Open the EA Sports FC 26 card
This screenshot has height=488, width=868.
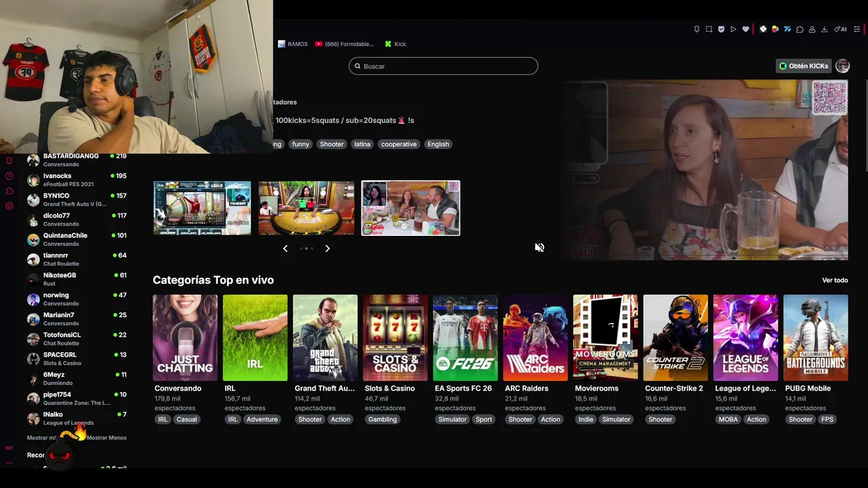point(465,338)
